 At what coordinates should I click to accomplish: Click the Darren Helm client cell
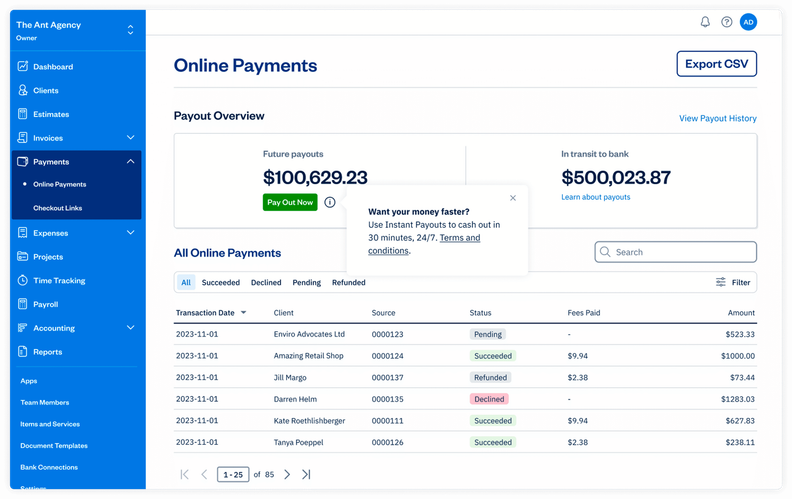pos(295,399)
